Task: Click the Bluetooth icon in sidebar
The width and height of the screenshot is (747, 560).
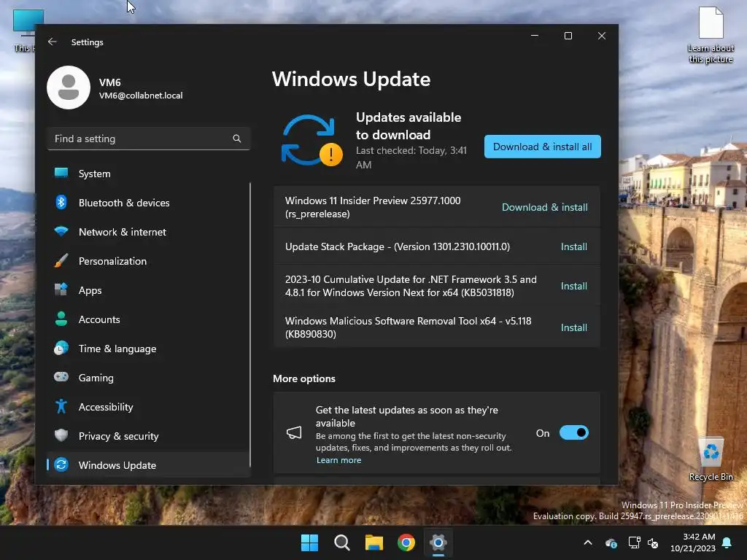Action: (61, 203)
